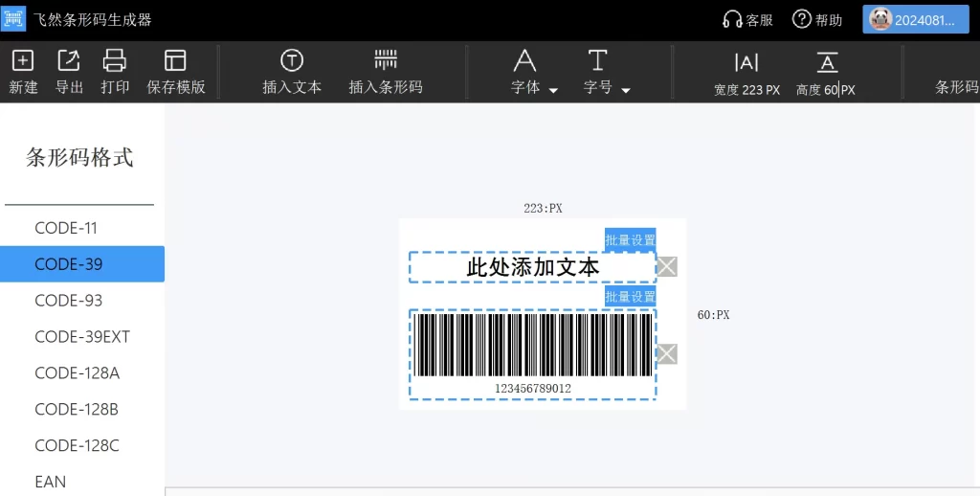The width and height of the screenshot is (980, 496).
Task: Open 客服 customer service
Action: tap(747, 20)
